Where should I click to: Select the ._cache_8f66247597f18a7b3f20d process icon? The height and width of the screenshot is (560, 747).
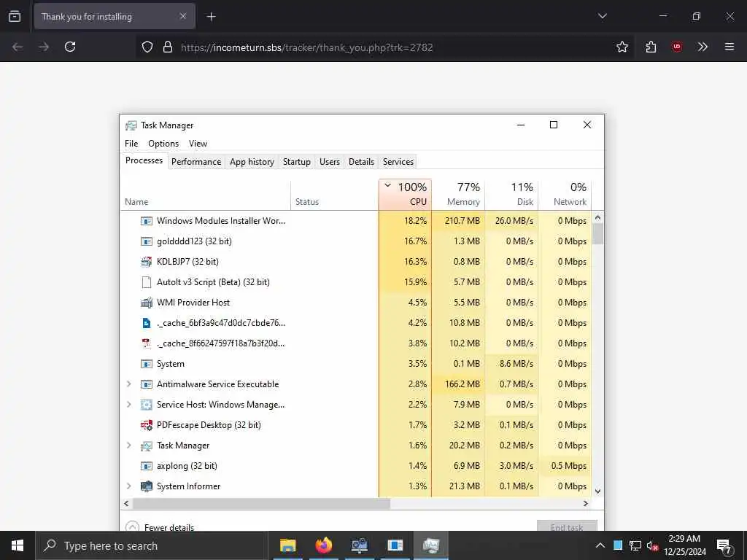pyautogui.click(x=146, y=343)
